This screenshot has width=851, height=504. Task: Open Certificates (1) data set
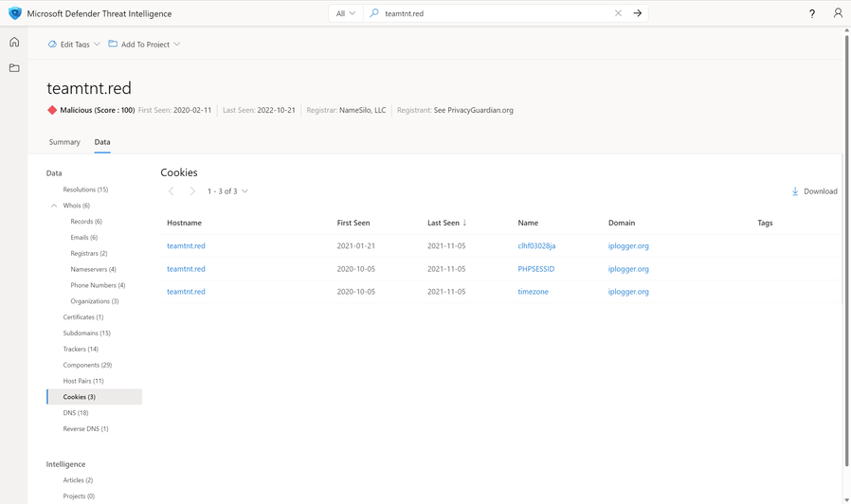[83, 316]
